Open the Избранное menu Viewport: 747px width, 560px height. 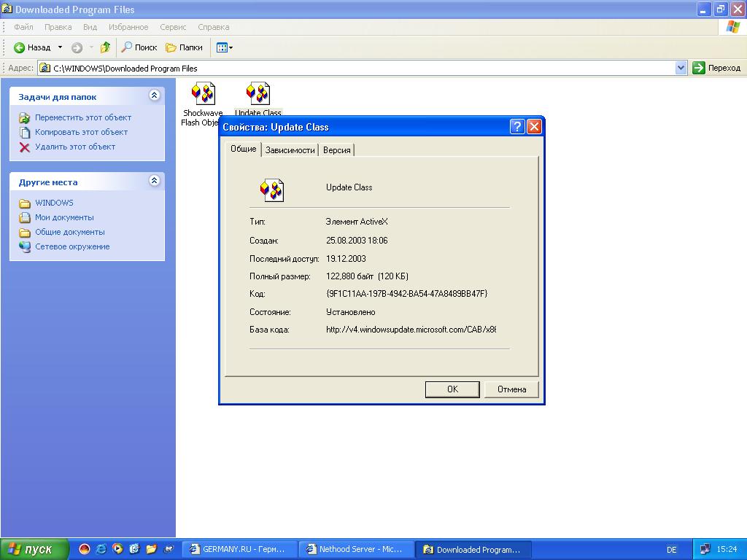[128, 27]
